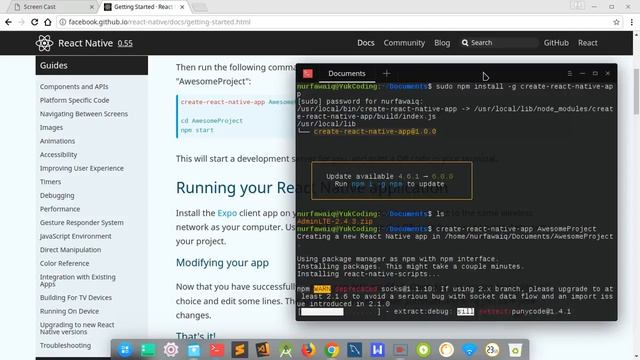Viewport: 640px width, 360px height.
Task: Open the Docs navigation item
Action: (x=366, y=43)
